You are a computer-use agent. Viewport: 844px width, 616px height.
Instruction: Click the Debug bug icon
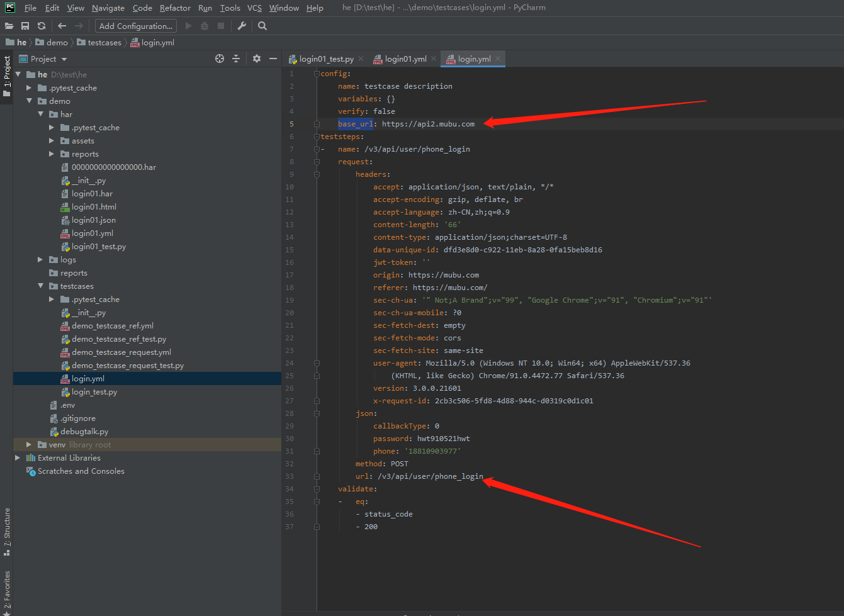click(x=205, y=26)
